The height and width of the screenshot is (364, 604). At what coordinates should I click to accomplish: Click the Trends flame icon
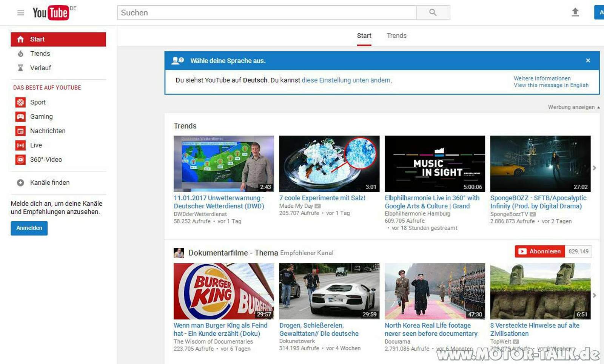(x=20, y=54)
